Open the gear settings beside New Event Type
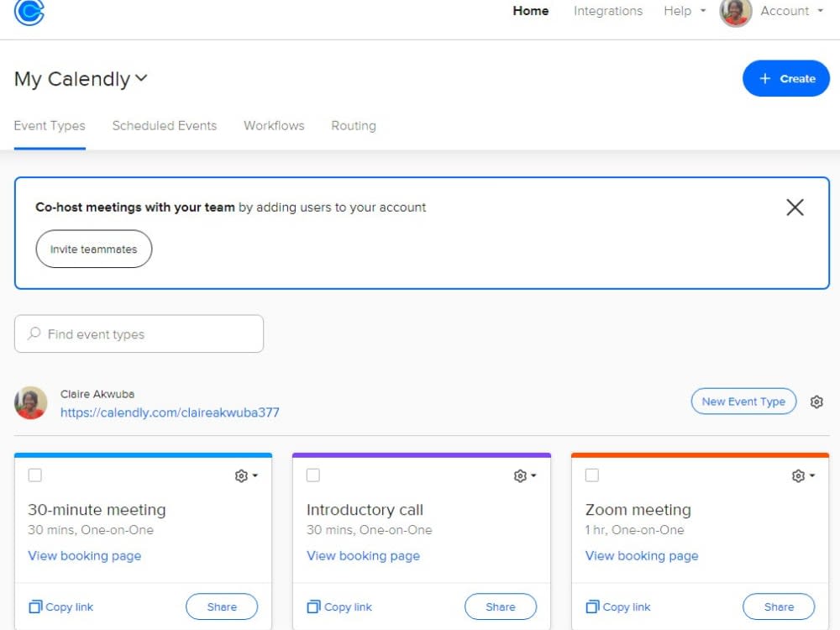 (816, 402)
